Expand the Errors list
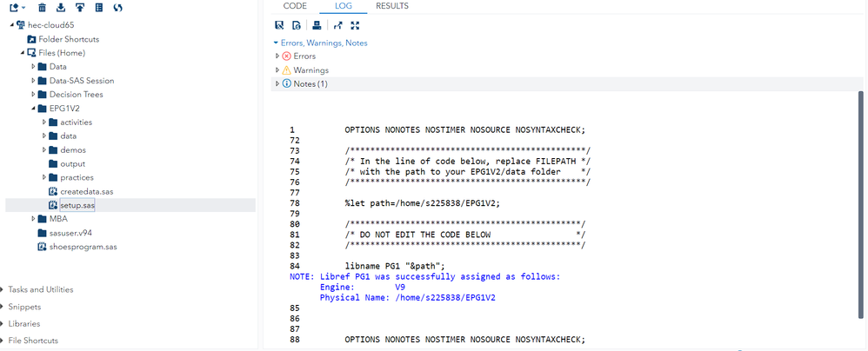 (x=277, y=56)
